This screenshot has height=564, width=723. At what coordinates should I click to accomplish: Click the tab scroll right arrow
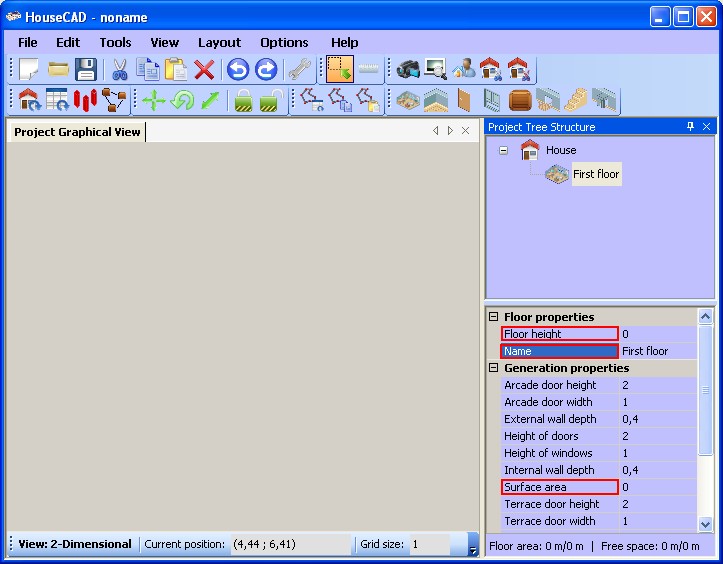pyautogui.click(x=450, y=131)
